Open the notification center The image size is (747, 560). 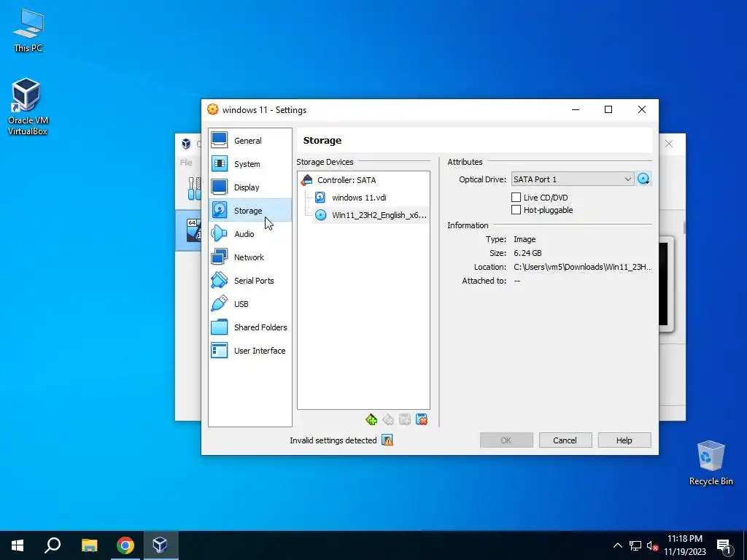(724, 545)
